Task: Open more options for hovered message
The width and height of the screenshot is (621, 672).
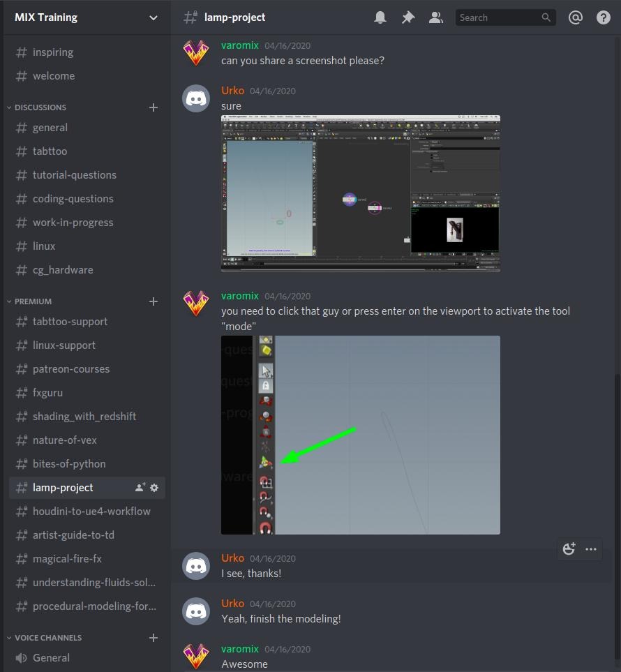Action: click(x=591, y=549)
